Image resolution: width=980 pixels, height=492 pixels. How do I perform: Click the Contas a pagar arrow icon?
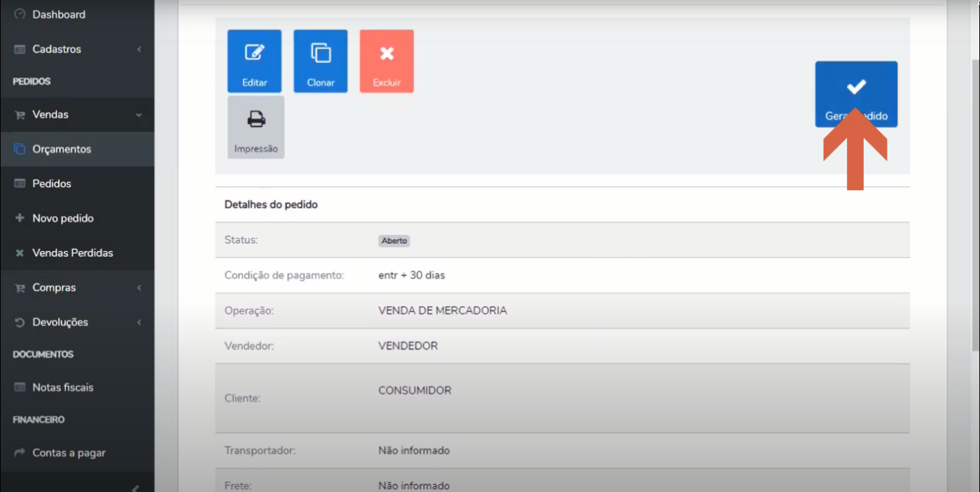tap(20, 453)
